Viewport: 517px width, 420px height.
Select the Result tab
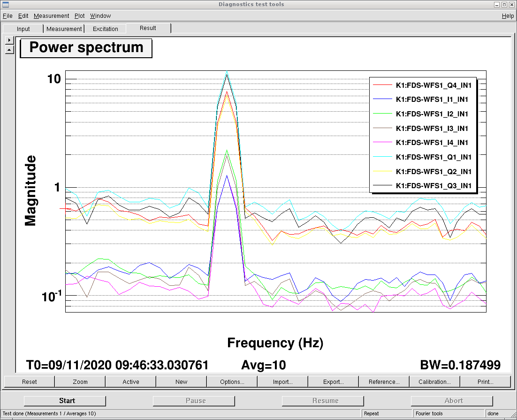(148, 28)
